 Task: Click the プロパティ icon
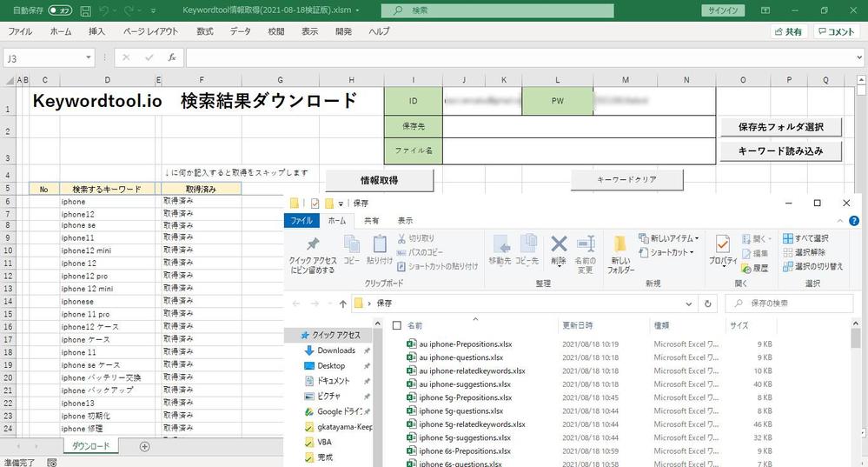(x=722, y=244)
